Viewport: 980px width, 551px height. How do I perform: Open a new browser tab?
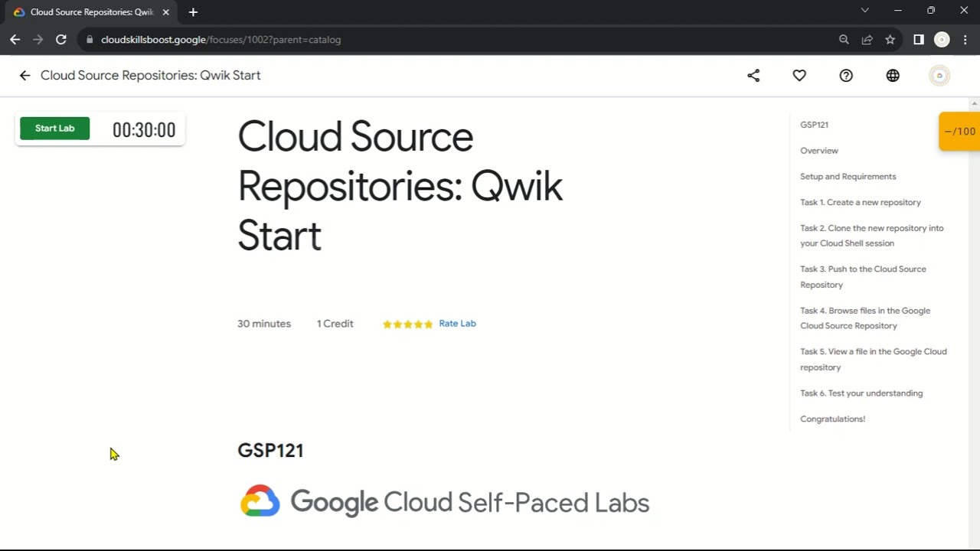193,12
